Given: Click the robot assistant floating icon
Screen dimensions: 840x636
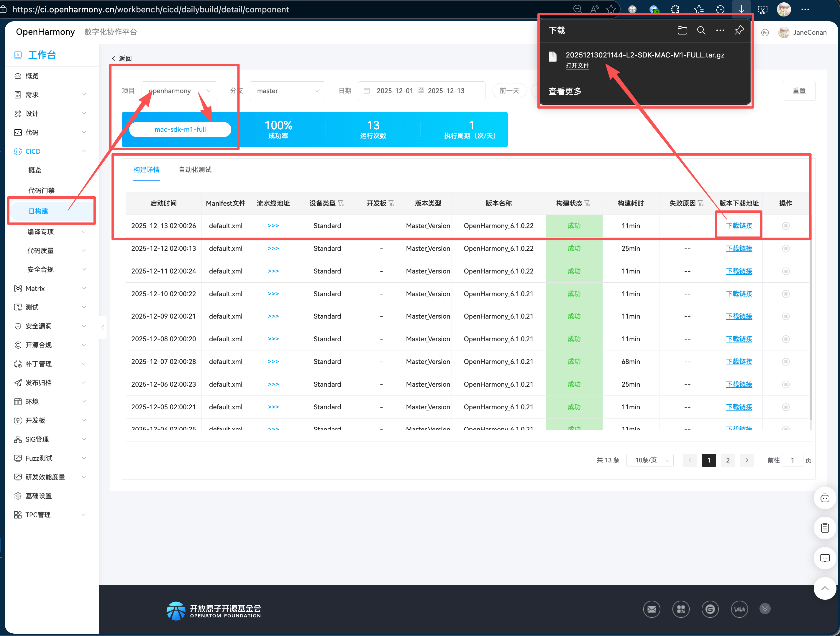Looking at the screenshot, I should click(824, 498).
